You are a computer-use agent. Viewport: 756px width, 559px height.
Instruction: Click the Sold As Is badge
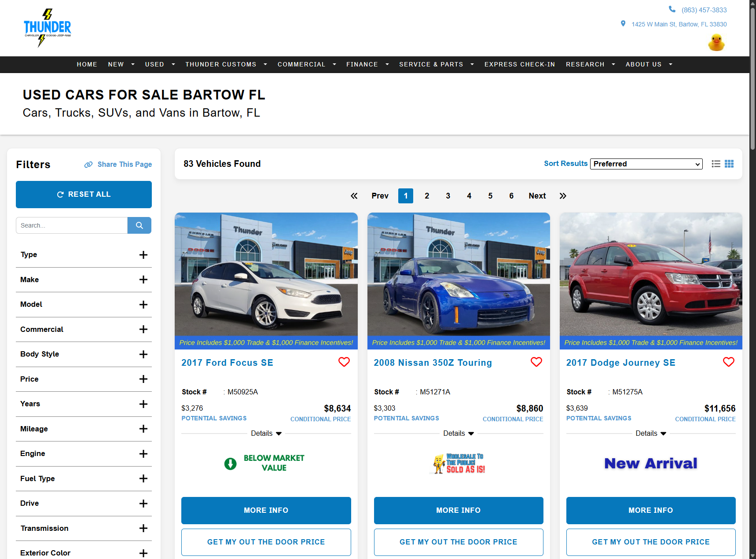(x=458, y=463)
